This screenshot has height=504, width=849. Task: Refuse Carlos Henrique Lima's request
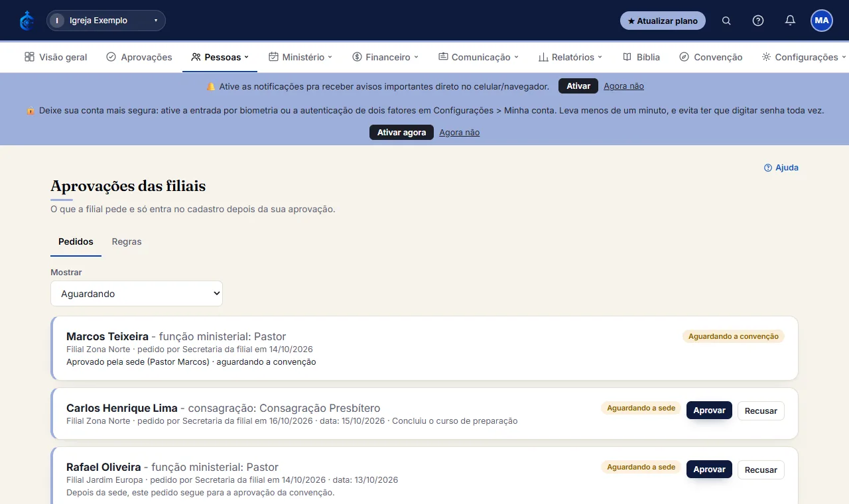761,410
